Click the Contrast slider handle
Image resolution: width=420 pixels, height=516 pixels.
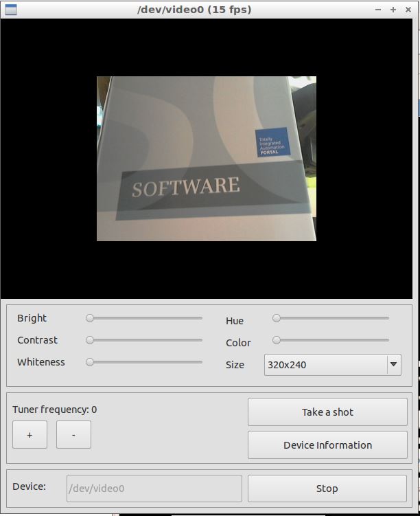[x=90, y=340]
